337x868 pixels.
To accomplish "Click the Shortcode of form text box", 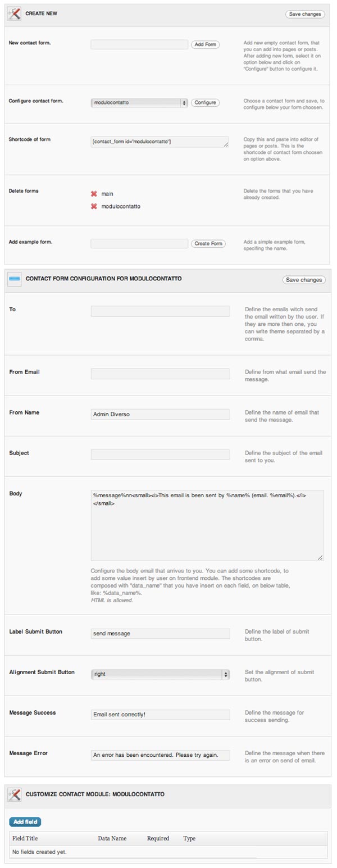I will pos(160,142).
